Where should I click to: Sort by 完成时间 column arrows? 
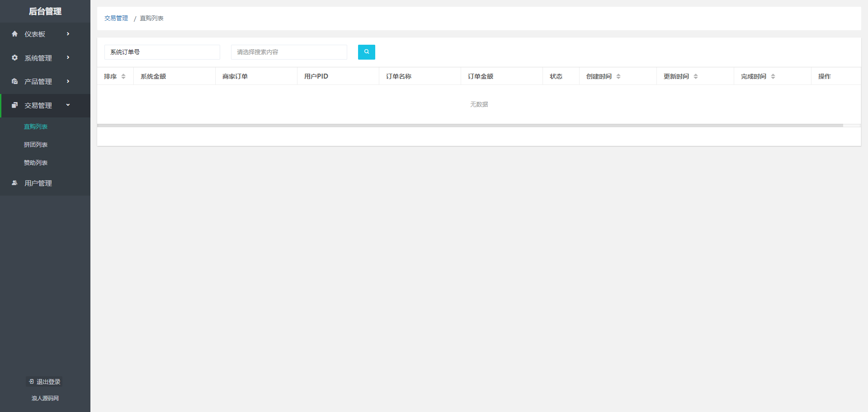773,76
